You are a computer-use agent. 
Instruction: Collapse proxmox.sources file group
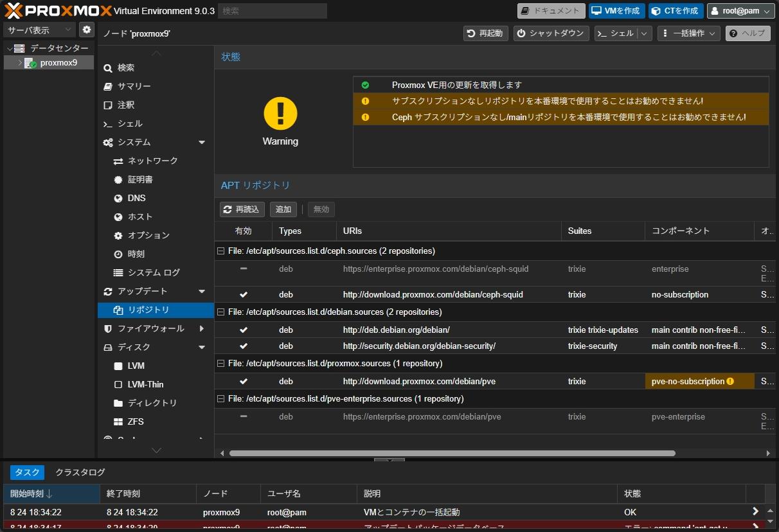[221, 364]
